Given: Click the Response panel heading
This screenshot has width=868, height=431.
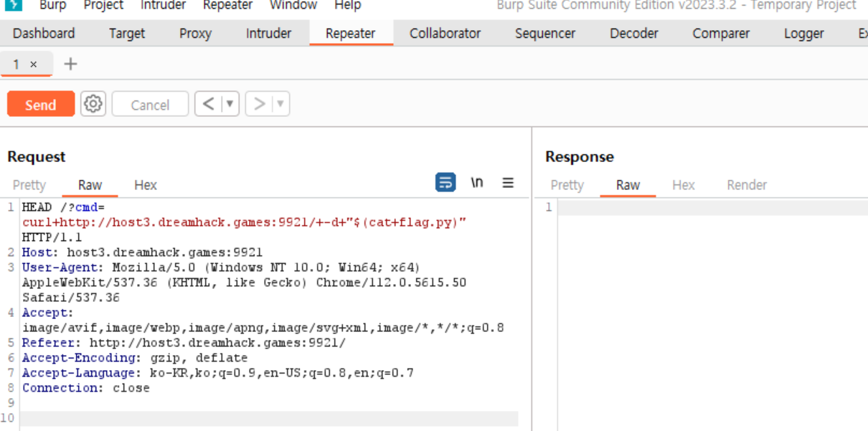Looking at the screenshot, I should pos(580,156).
